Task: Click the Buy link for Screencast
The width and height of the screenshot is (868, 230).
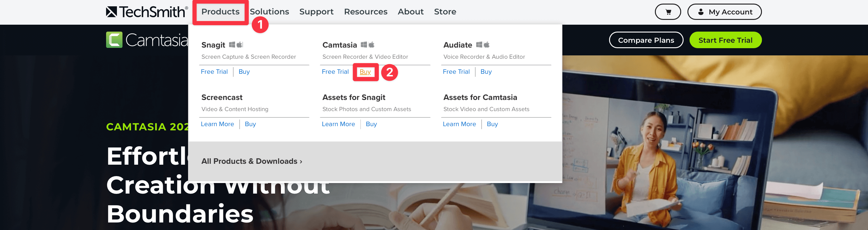Action: tap(250, 124)
